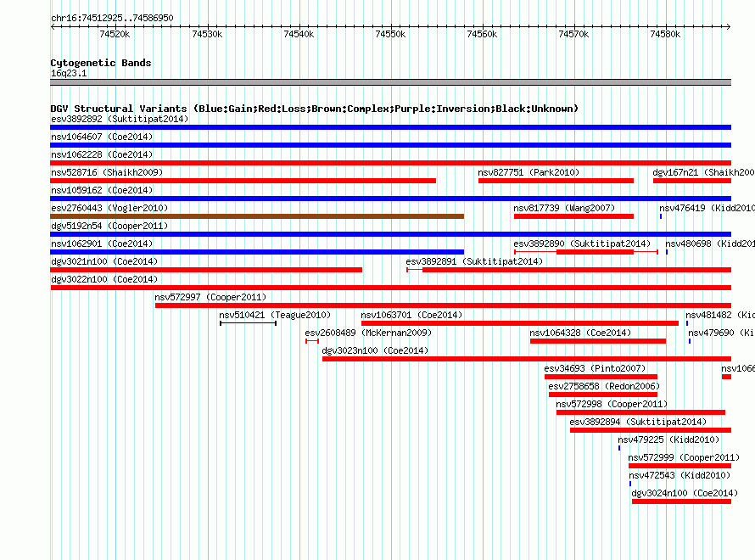Select dgv3021n100 (Coe2014) label
Image resolution: width=755 pixels, height=560 pixels.
104,261
